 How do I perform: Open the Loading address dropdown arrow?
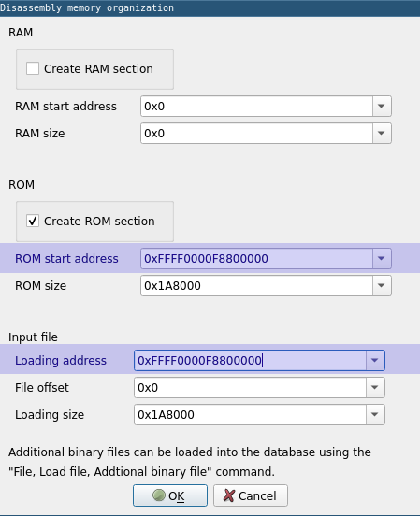[x=375, y=360]
